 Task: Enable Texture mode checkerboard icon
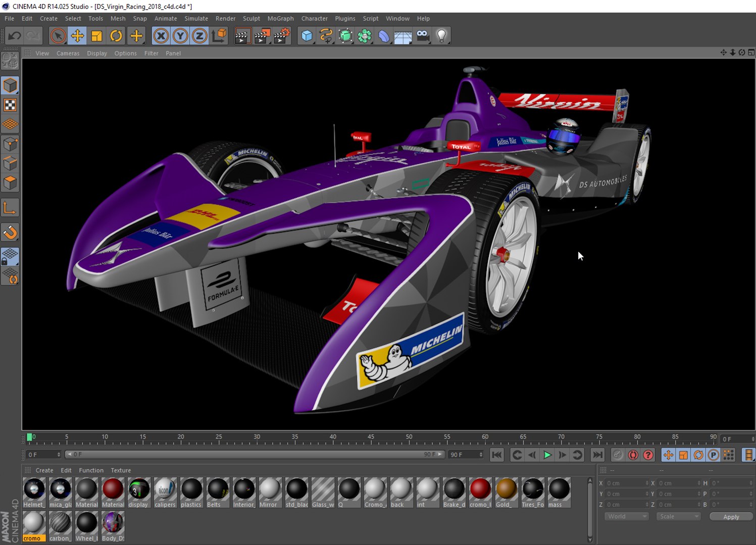coord(10,105)
